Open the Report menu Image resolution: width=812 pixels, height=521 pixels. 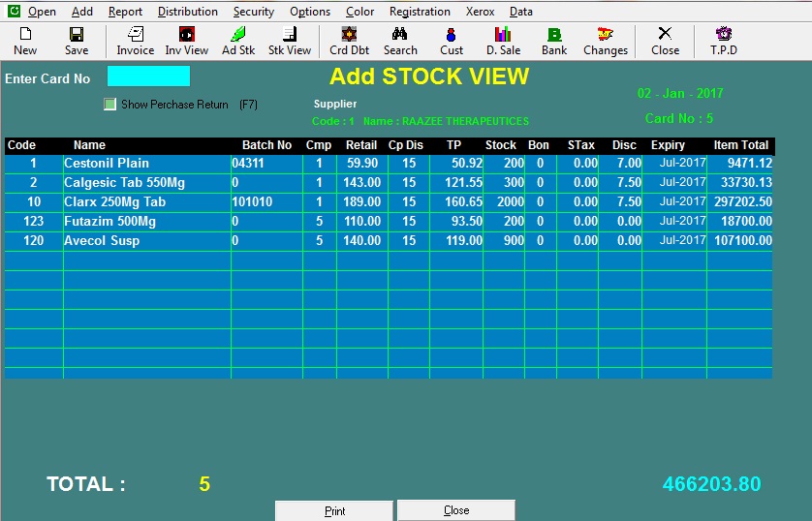tap(125, 12)
